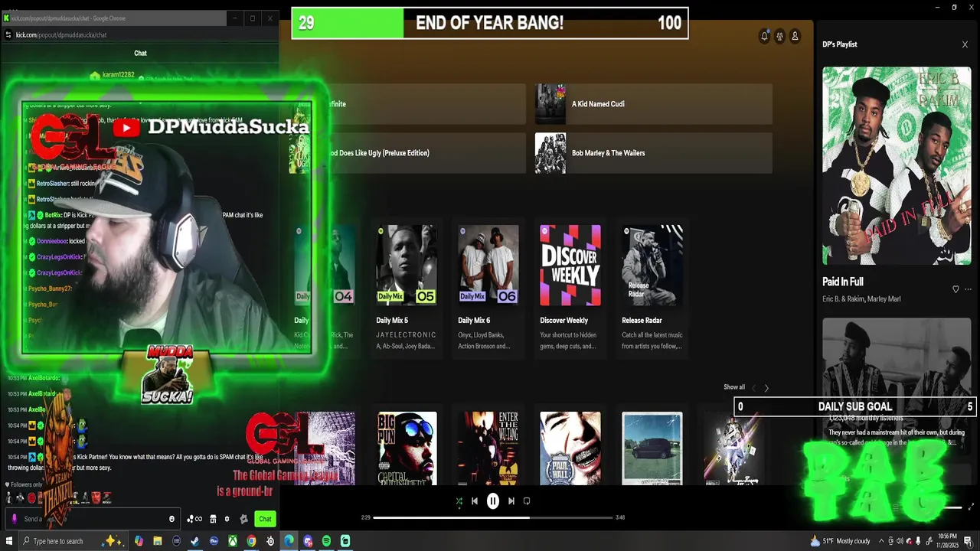
Task: Open Kick chat settings gear
Action: 227,519
